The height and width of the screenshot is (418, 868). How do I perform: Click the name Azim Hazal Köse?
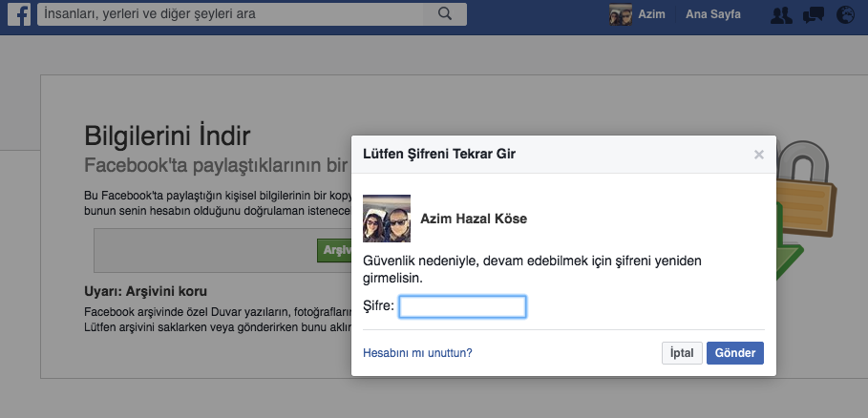(474, 219)
